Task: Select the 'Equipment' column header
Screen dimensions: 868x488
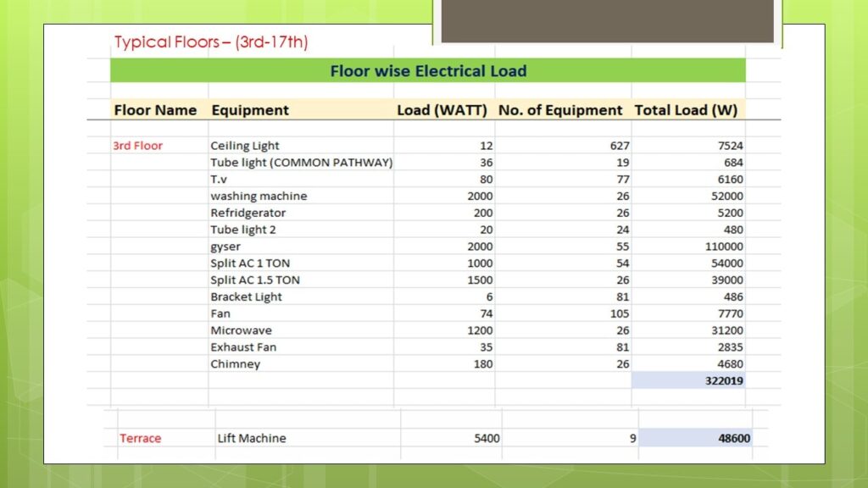Action: [250, 110]
